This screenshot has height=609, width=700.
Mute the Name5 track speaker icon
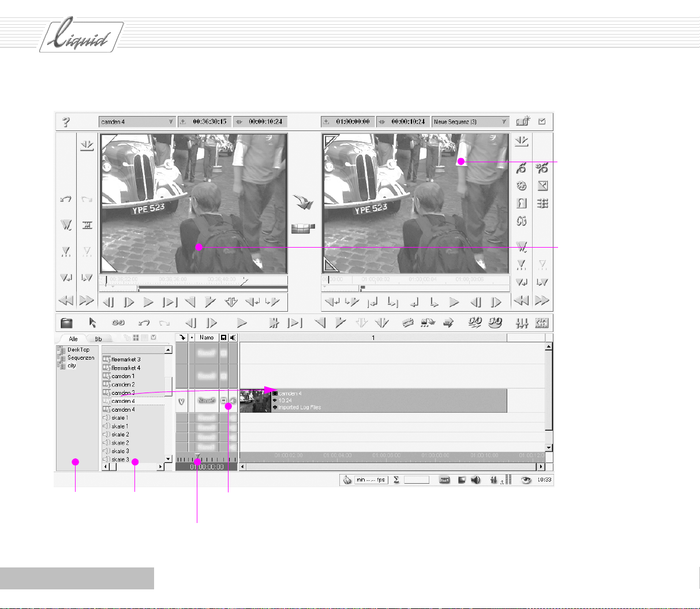click(x=233, y=401)
